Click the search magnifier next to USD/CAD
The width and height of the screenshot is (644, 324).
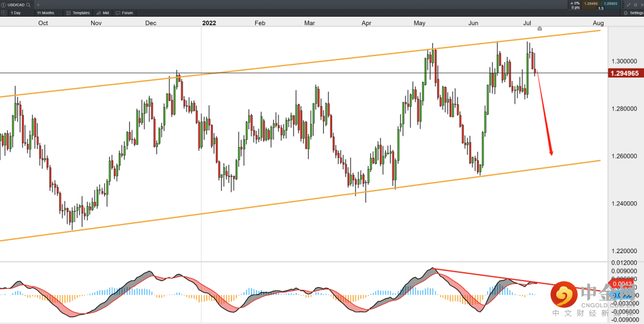pos(29,5)
